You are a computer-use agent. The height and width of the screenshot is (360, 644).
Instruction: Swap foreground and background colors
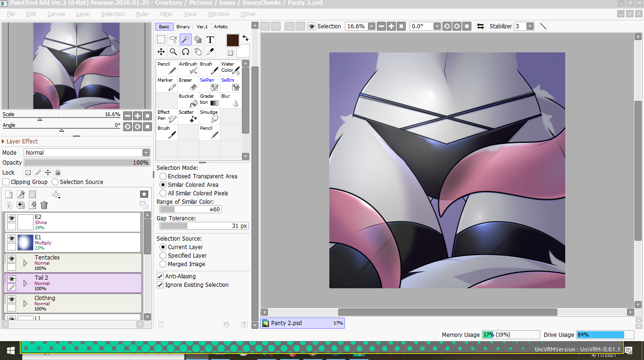coord(245,38)
